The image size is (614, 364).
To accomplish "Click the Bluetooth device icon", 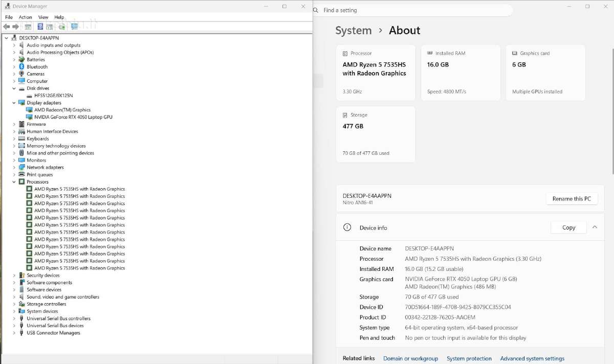I will 21,66.
